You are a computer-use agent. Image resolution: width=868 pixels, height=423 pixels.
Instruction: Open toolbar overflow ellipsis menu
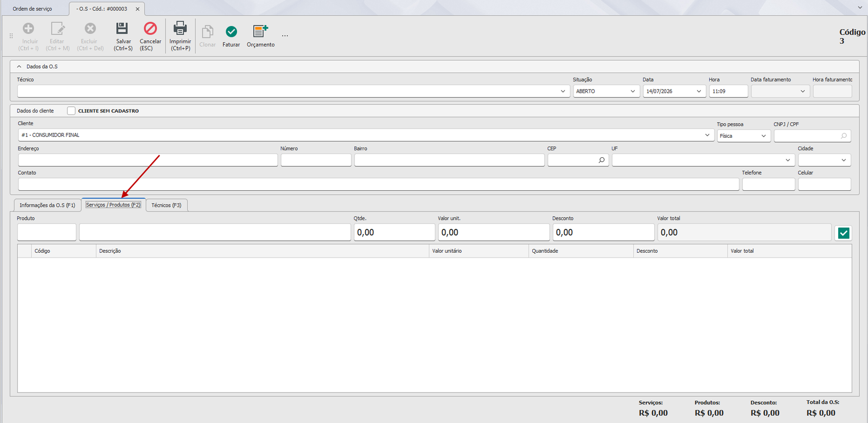[285, 36]
